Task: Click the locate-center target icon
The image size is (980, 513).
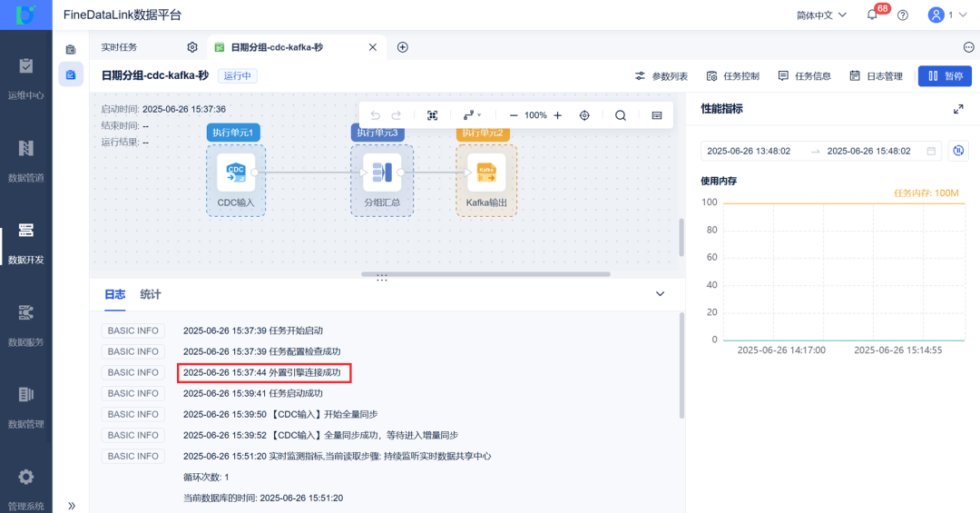Action: tap(584, 115)
